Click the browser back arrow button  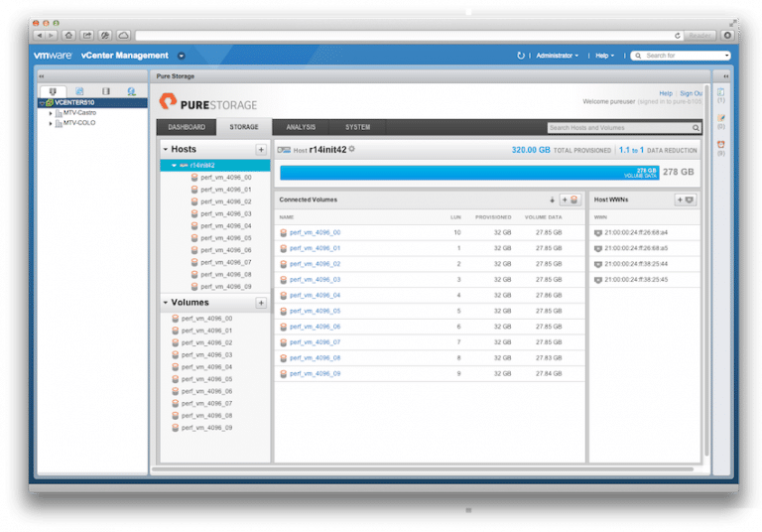(x=40, y=36)
